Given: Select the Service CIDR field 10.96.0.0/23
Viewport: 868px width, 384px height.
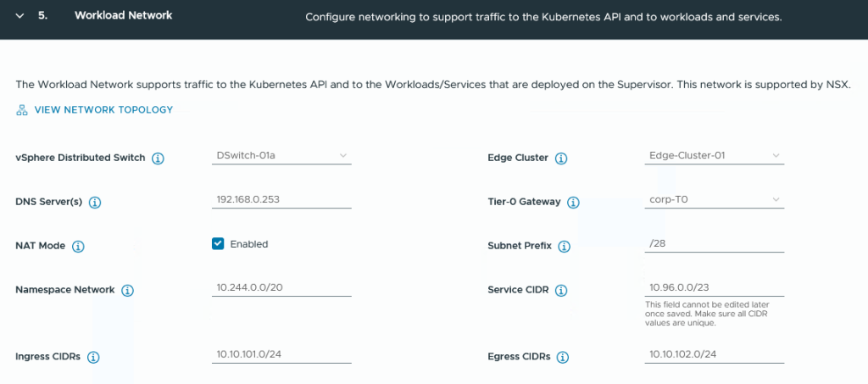Looking at the screenshot, I should click(x=714, y=287).
